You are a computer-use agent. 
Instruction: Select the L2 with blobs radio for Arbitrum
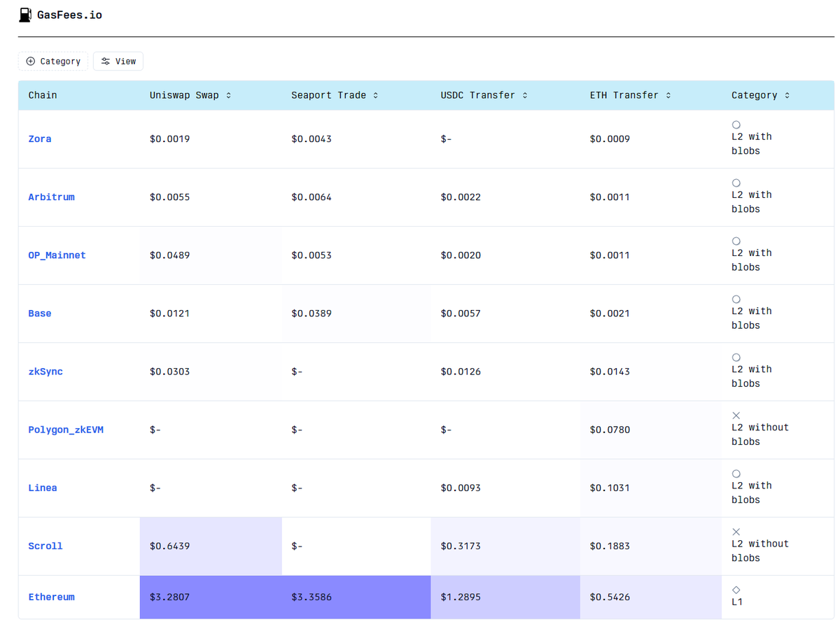736,182
